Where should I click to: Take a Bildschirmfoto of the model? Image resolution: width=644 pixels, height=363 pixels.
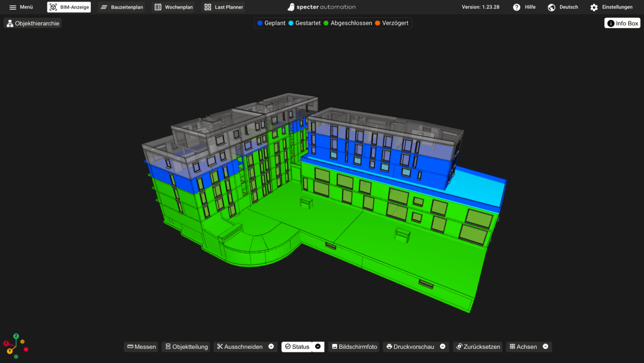point(354,347)
